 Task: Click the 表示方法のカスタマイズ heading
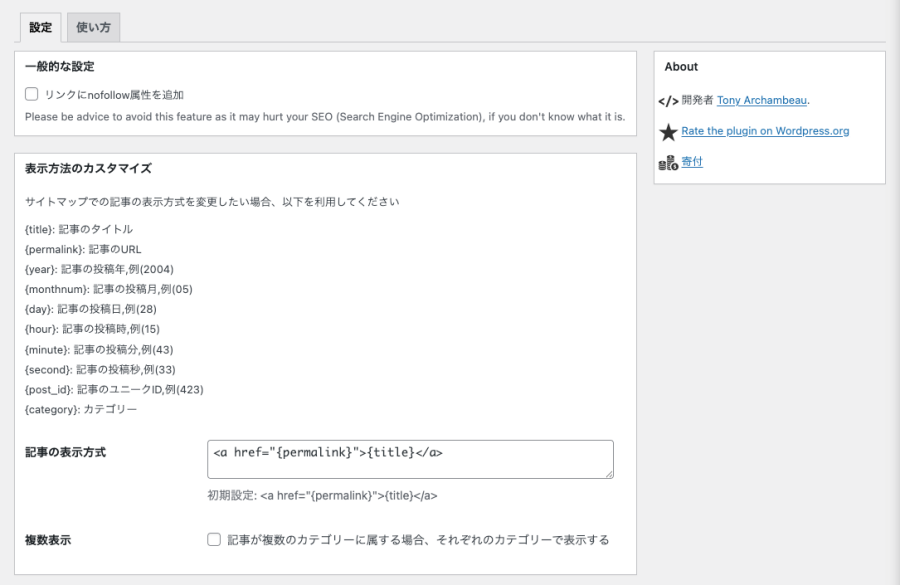(88, 169)
